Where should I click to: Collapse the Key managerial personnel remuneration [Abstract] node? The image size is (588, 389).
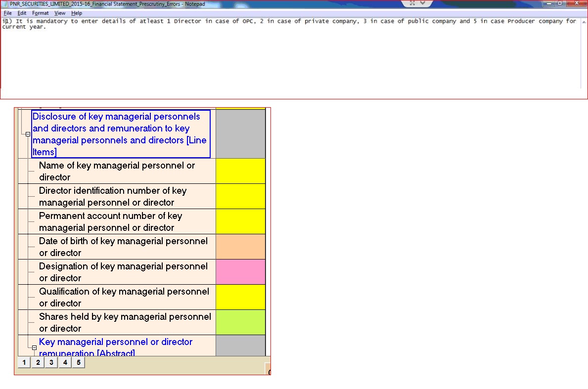click(x=34, y=347)
